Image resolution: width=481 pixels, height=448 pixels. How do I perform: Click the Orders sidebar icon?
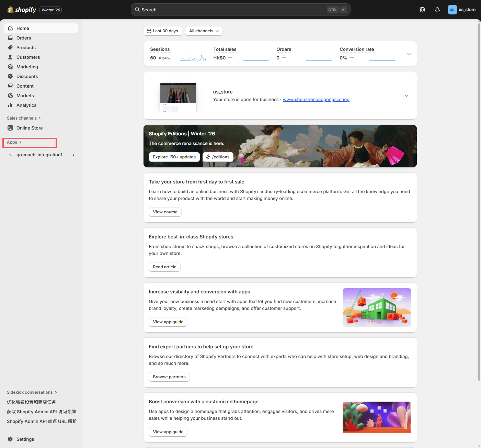click(10, 38)
